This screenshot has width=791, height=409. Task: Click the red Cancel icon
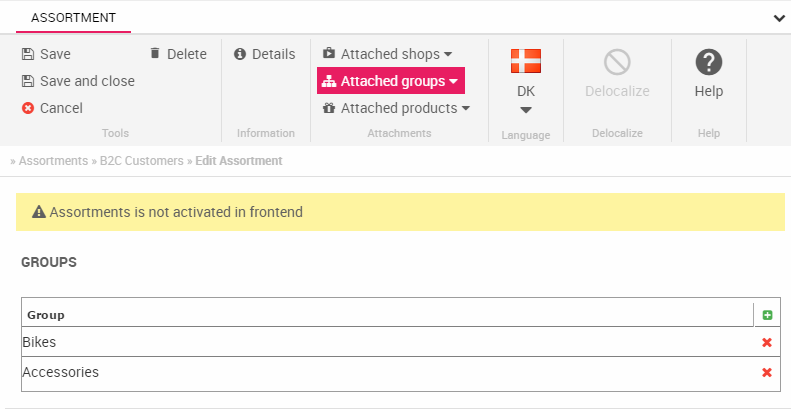28,108
